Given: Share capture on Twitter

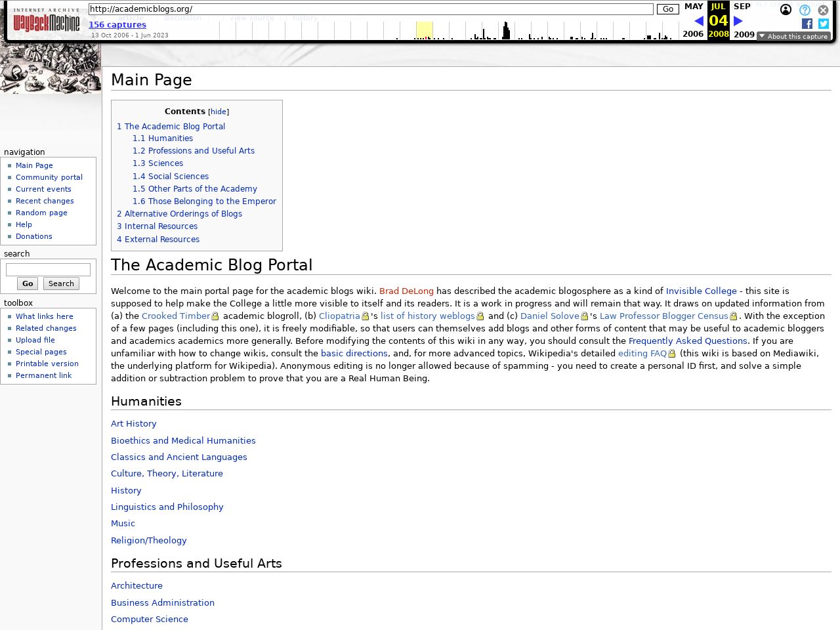Looking at the screenshot, I should click(823, 24).
